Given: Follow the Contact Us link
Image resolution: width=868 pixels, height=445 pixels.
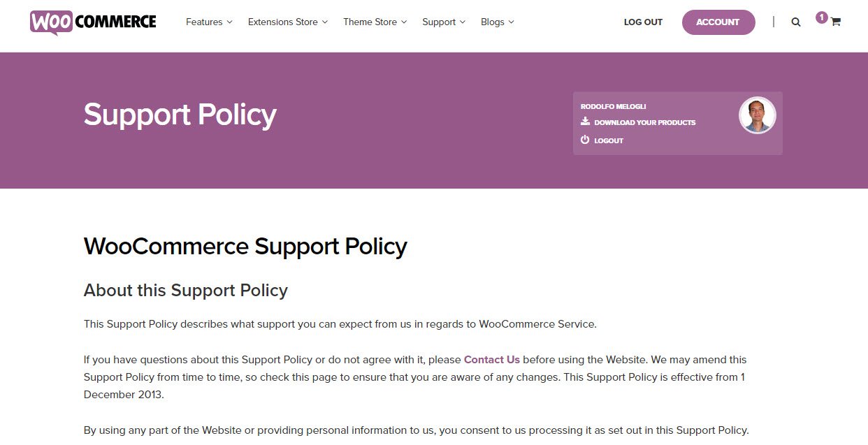Looking at the screenshot, I should point(492,360).
